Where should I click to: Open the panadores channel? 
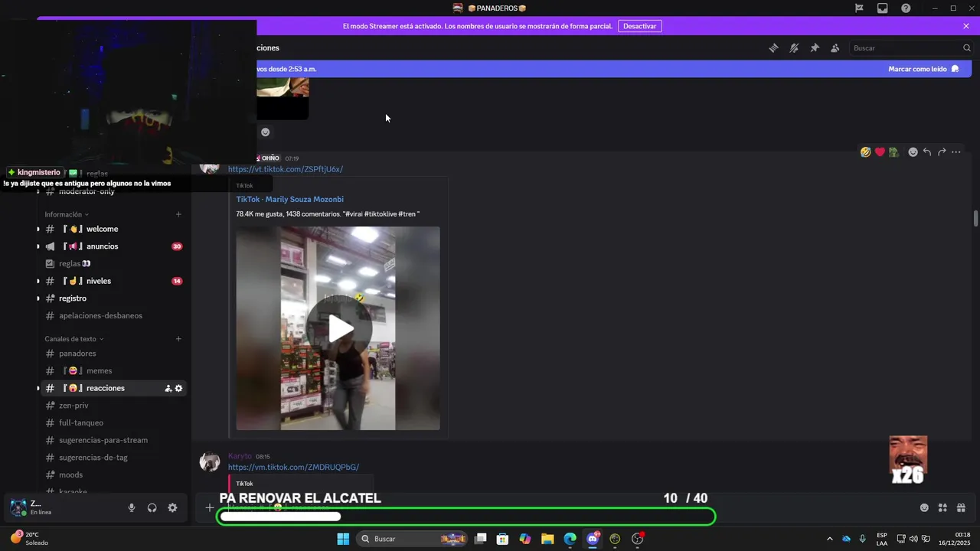click(113, 354)
